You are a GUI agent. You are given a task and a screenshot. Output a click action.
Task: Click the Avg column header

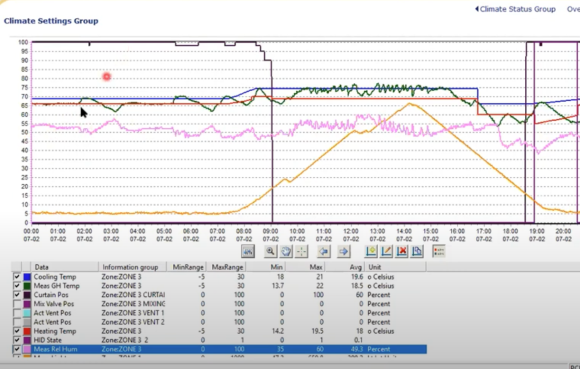point(345,267)
